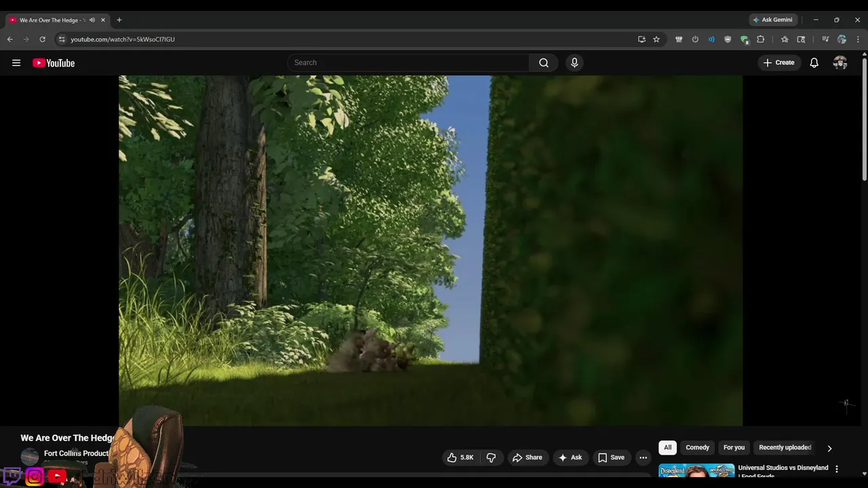Screen dimensions: 868x488
Task: Open the blue sound waves extension
Action: pyautogui.click(x=711, y=39)
